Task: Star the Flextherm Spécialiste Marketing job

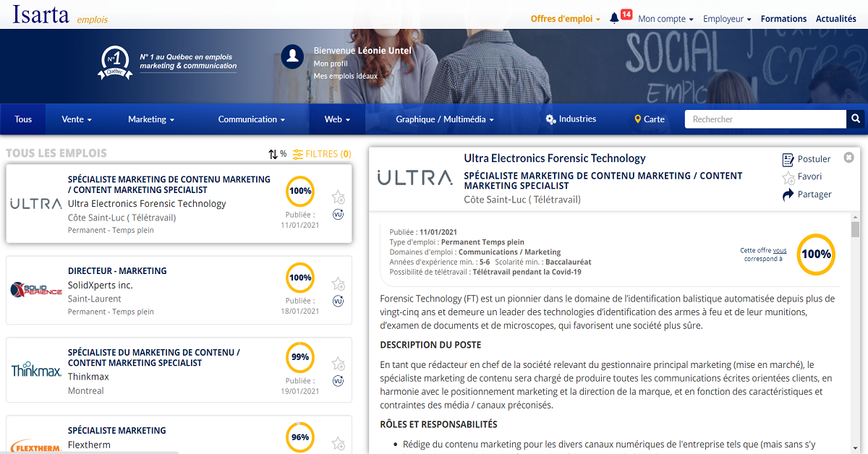Action: tap(338, 443)
